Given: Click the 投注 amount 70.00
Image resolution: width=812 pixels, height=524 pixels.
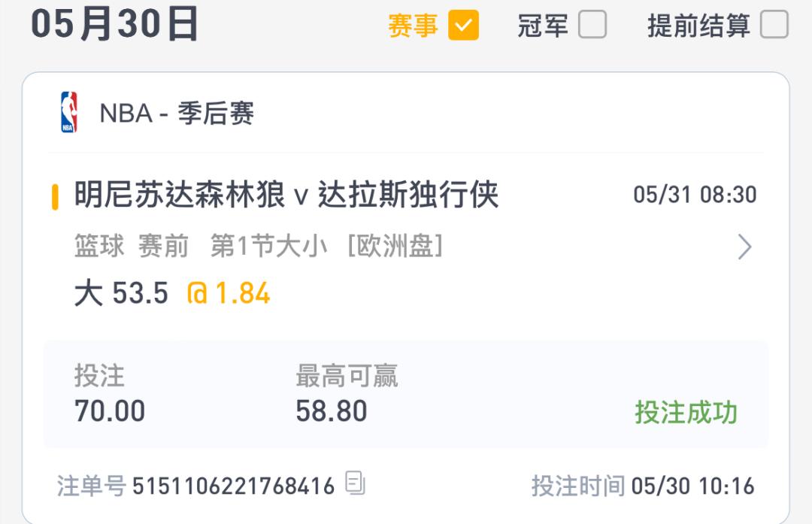Looking at the screenshot, I should (x=110, y=411).
